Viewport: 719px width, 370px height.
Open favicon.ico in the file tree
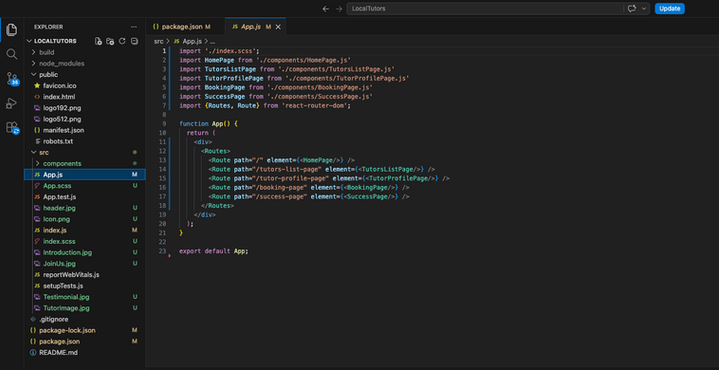point(85,86)
